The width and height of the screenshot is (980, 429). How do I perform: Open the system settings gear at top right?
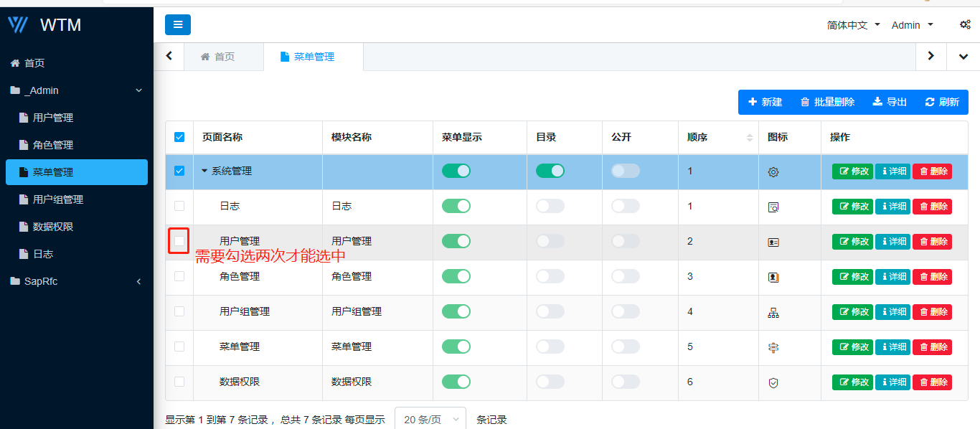965,24
